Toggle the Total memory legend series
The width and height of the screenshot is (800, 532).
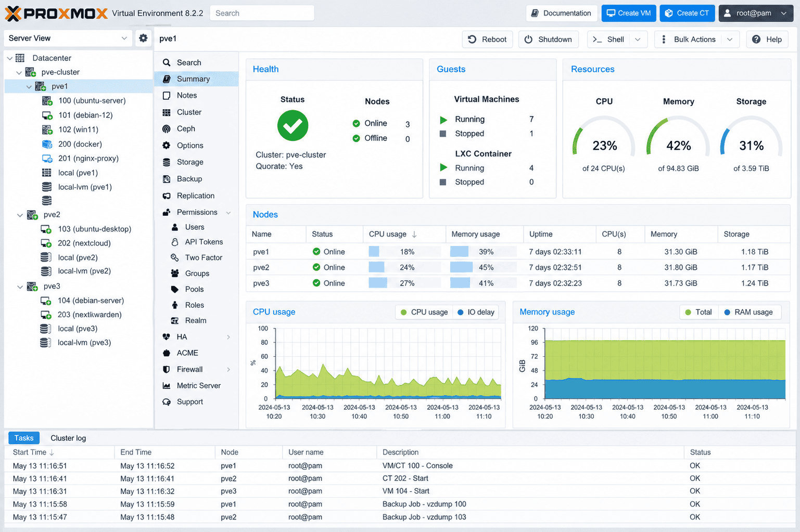click(699, 312)
